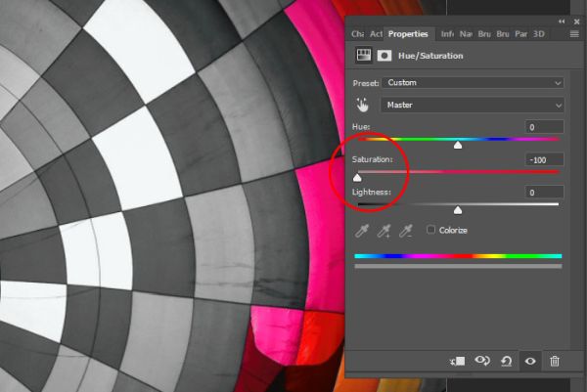Viewport: 587px width, 392px height.
Task: Switch to the Properties tab
Action: [408, 34]
